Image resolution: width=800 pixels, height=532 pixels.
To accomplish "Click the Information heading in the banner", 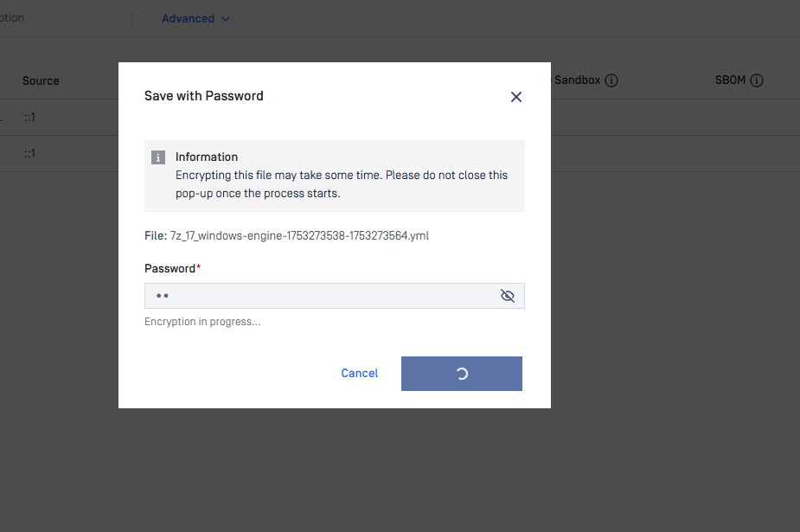I will [x=207, y=157].
